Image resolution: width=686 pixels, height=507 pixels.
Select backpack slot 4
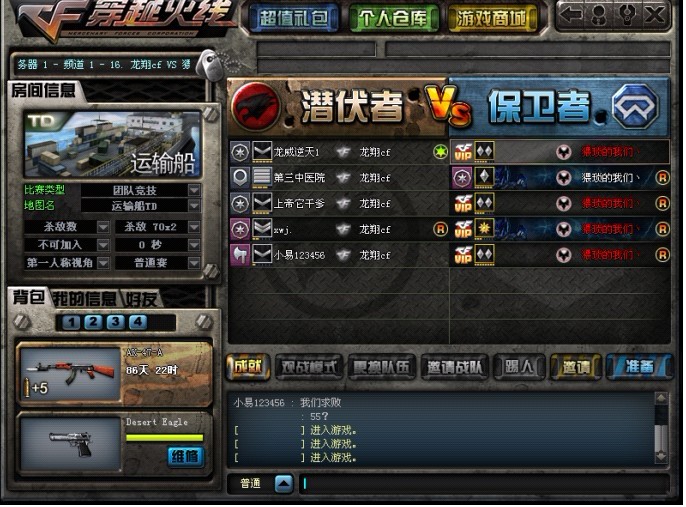pyautogui.click(x=138, y=323)
